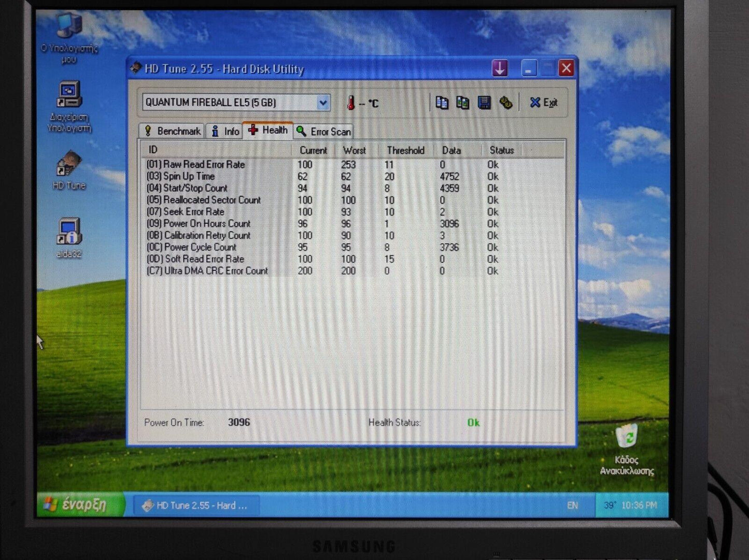Switch to the Info tab

pyautogui.click(x=225, y=132)
